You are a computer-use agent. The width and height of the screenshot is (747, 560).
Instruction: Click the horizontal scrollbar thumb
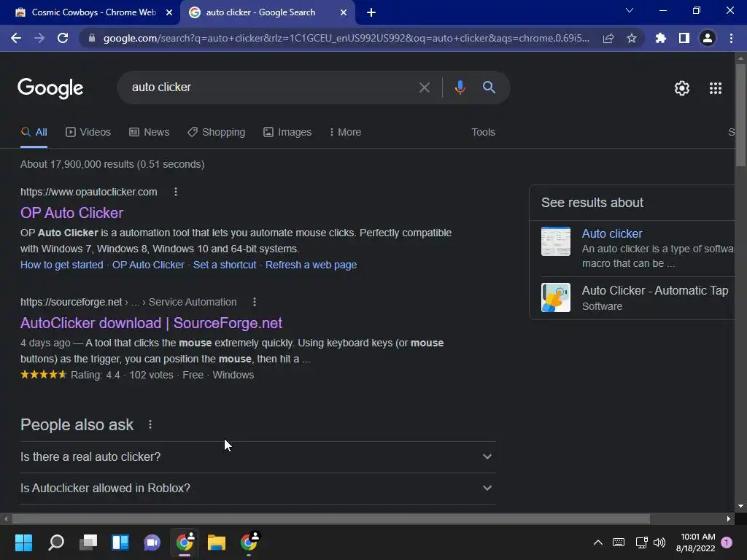point(330,518)
